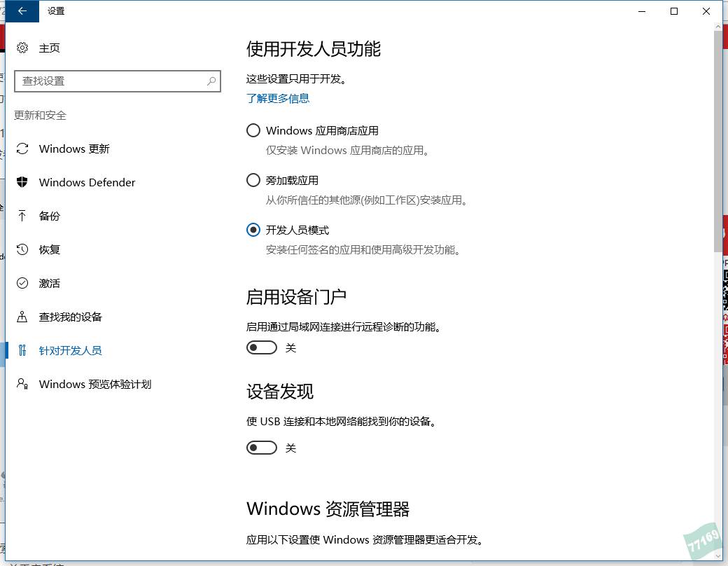728x566 pixels.
Task: Close the 设置 window
Action: [706, 11]
